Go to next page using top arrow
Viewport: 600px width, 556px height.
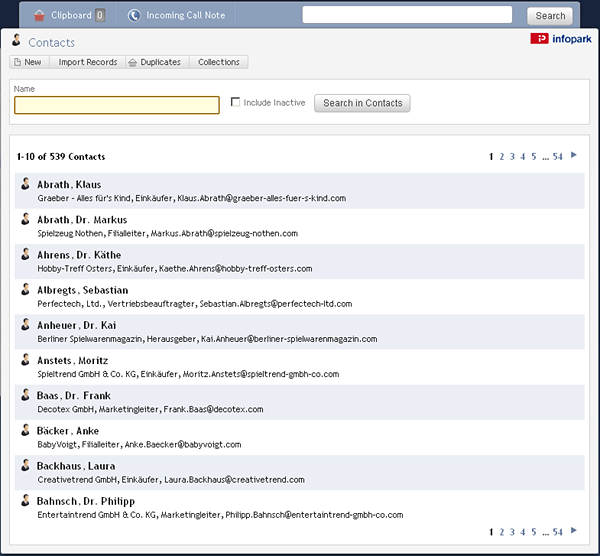click(x=574, y=155)
